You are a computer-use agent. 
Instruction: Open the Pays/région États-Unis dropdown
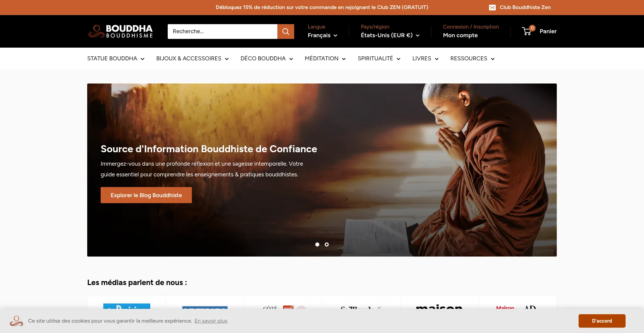coord(390,35)
